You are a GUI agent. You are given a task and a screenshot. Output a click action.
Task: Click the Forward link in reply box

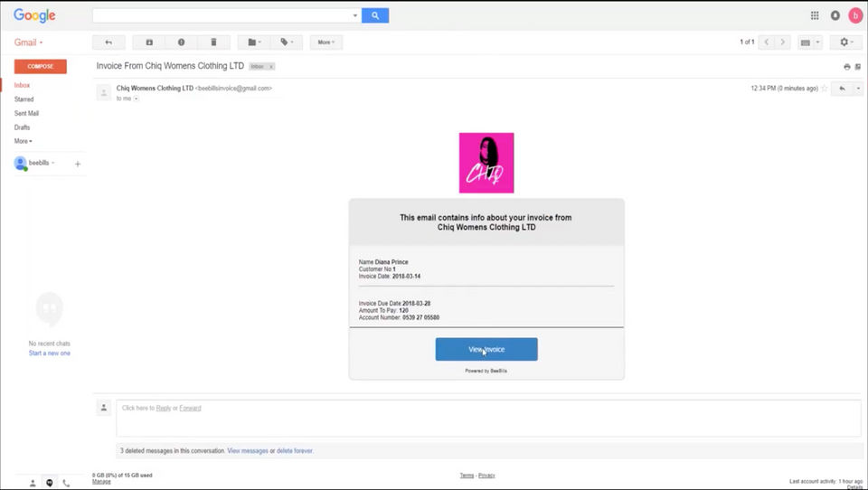click(190, 408)
